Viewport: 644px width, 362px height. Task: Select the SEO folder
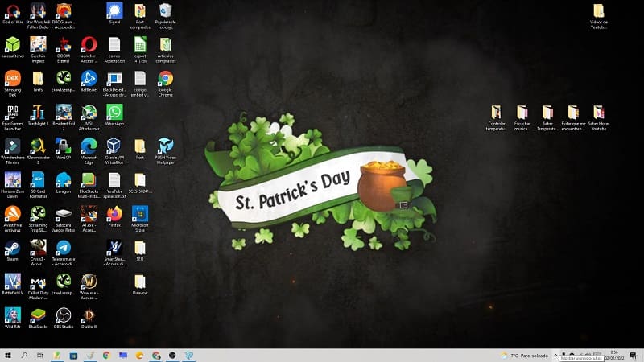(140, 251)
